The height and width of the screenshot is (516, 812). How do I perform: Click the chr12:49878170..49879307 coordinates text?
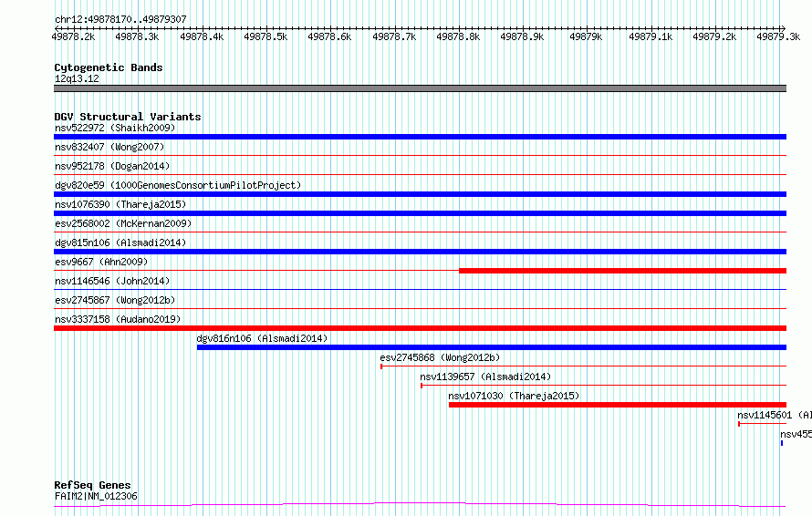pyautogui.click(x=120, y=19)
